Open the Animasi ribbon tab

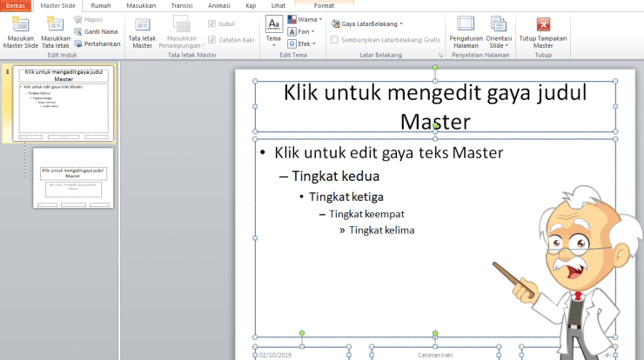click(219, 6)
